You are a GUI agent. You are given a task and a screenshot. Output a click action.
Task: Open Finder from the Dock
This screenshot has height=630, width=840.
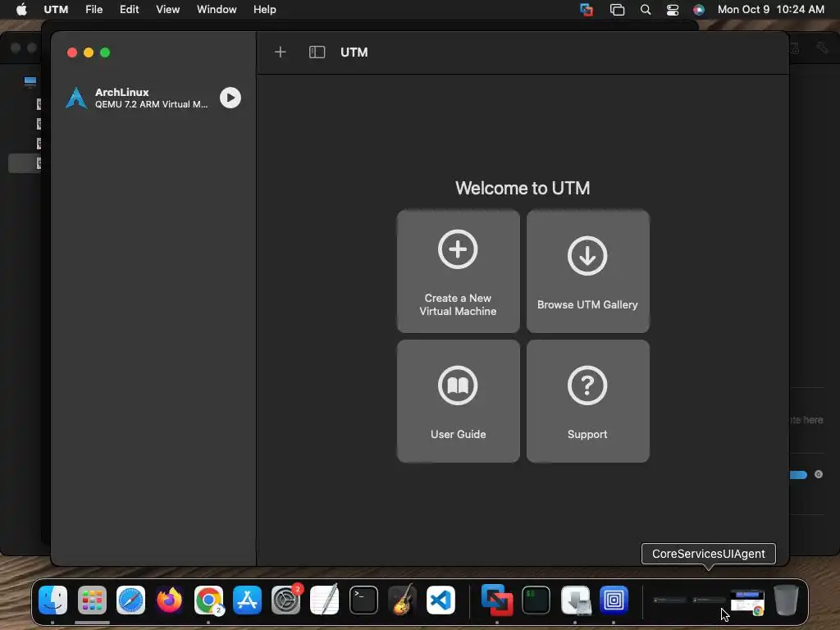point(53,600)
